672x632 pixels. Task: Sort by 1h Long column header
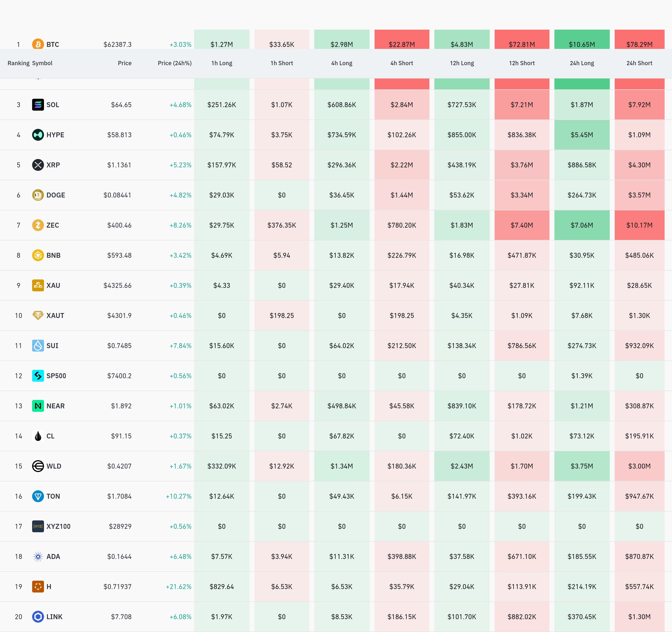click(x=222, y=63)
